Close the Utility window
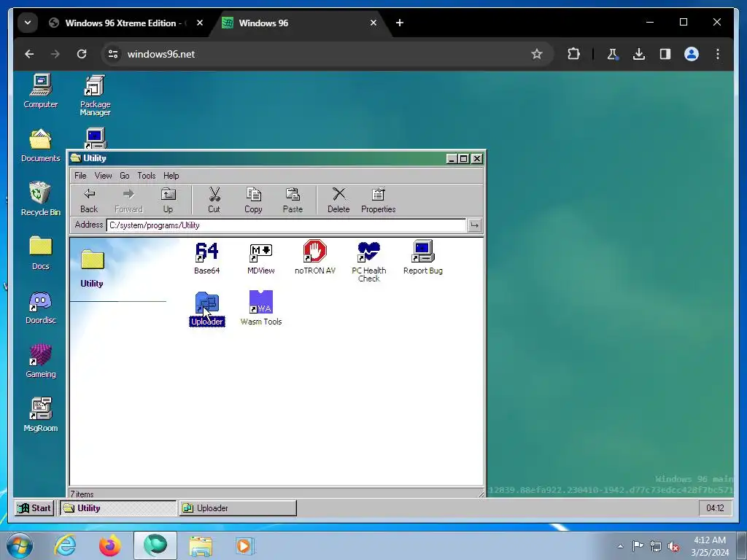 click(x=476, y=158)
